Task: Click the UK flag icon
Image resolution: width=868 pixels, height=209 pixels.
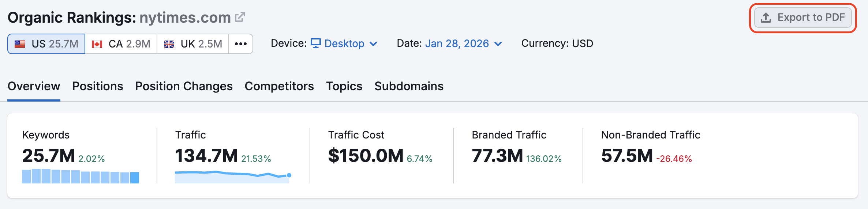Action: [169, 44]
